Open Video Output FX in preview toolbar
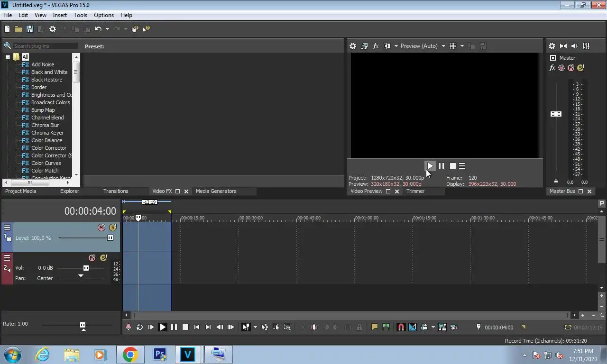Image resolution: width=607 pixels, height=364 pixels. pos(376,46)
